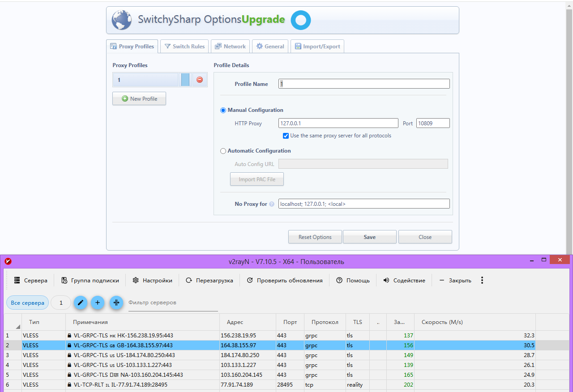Click the SwitchySharp globe logo
Screen dimensions: 573x392
point(122,20)
